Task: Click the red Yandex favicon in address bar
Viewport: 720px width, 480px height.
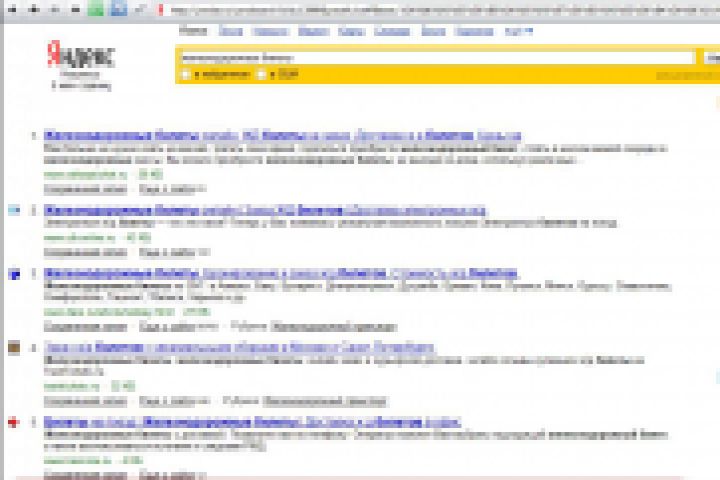Action: [x=160, y=10]
